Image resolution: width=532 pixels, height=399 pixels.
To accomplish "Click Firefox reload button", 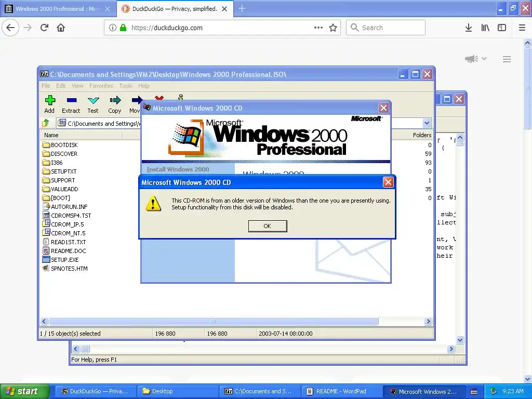I will (45, 28).
